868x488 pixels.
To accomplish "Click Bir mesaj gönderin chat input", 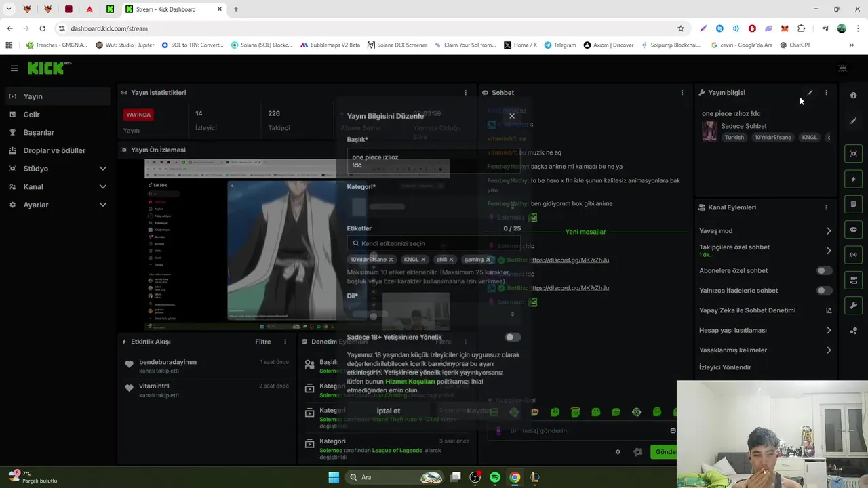I will pyautogui.click(x=583, y=430).
